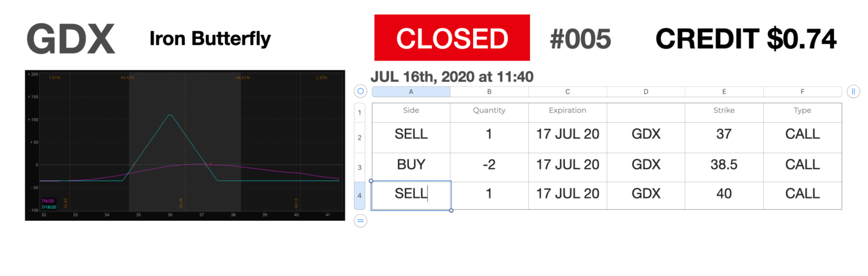
Task: Click the table select handle circle
Action: coord(360,91)
